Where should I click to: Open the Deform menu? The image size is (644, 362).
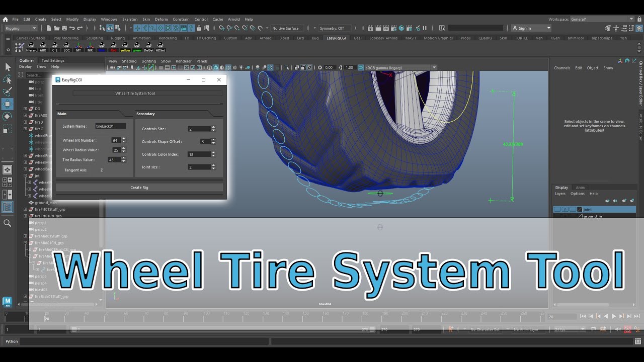pos(161,19)
